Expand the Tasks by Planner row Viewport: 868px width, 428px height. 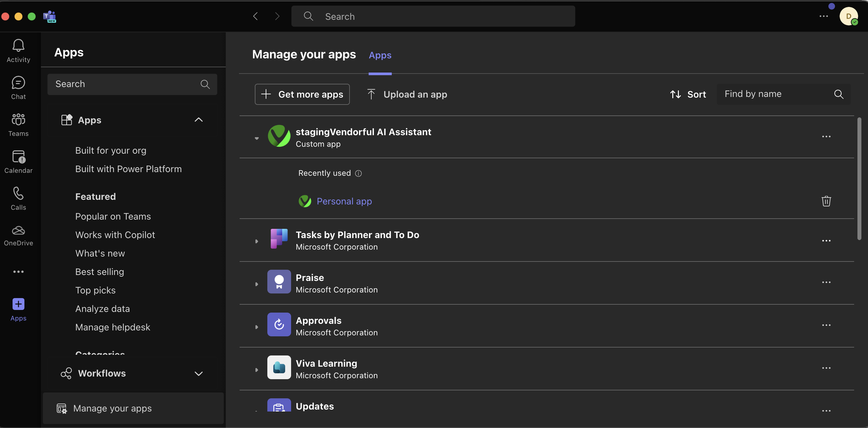point(256,241)
